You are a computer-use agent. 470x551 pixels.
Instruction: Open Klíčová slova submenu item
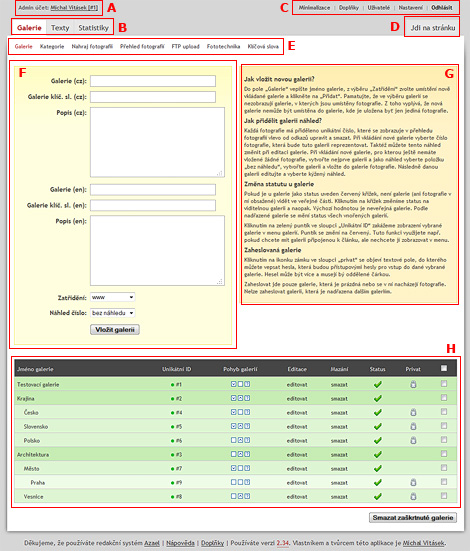263,46
